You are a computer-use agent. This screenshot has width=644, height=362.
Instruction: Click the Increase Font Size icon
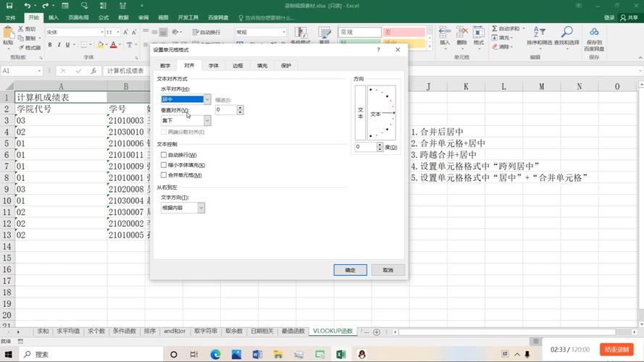125,32
